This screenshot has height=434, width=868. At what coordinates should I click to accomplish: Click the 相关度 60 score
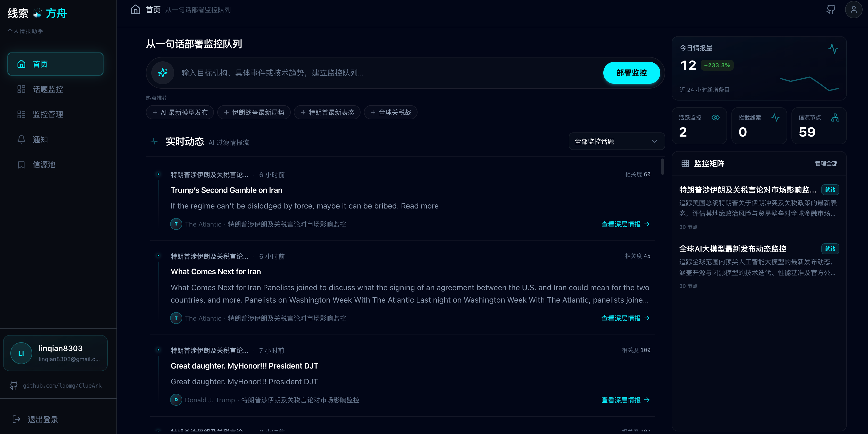click(x=638, y=174)
